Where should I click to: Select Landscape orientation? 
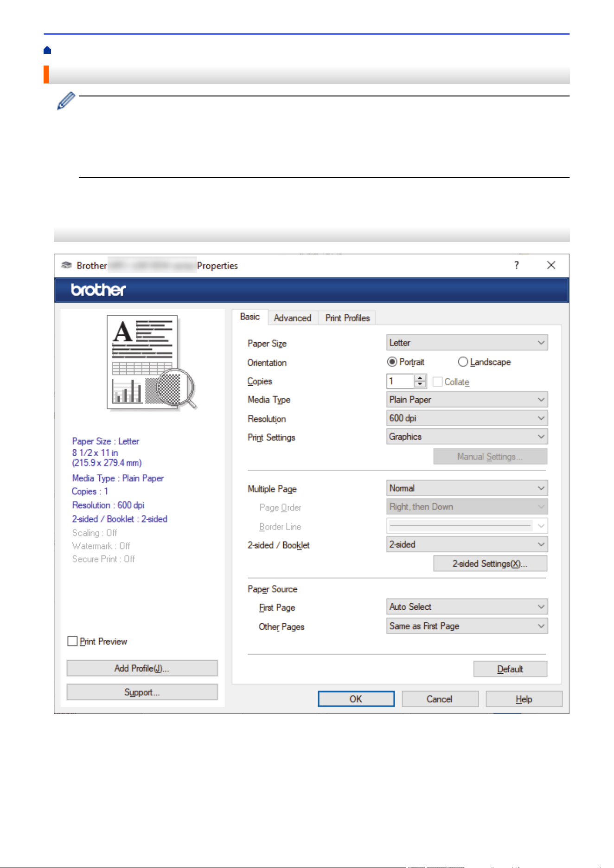pyautogui.click(x=484, y=362)
